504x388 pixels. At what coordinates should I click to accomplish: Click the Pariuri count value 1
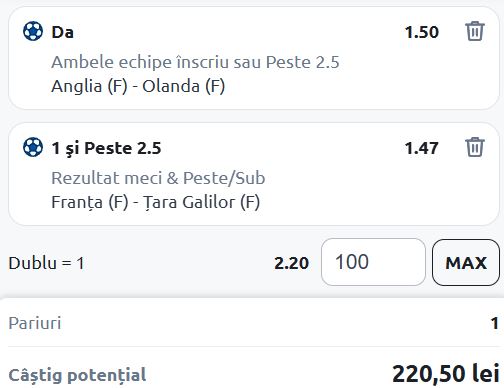point(495,323)
